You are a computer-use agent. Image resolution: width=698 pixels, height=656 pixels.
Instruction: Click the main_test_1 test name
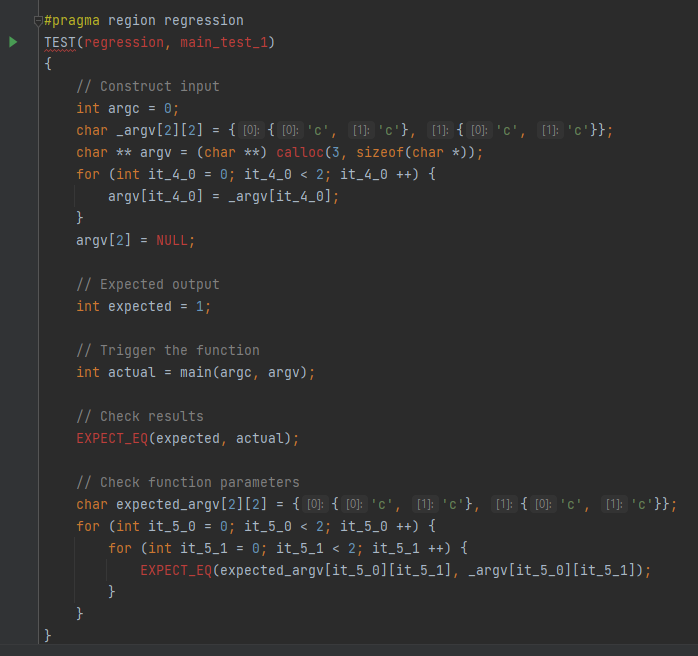pyautogui.click(x=227, y=42)
